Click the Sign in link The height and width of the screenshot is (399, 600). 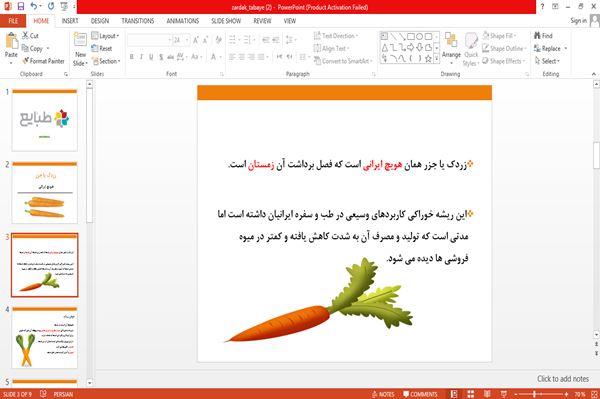(578, 21)
